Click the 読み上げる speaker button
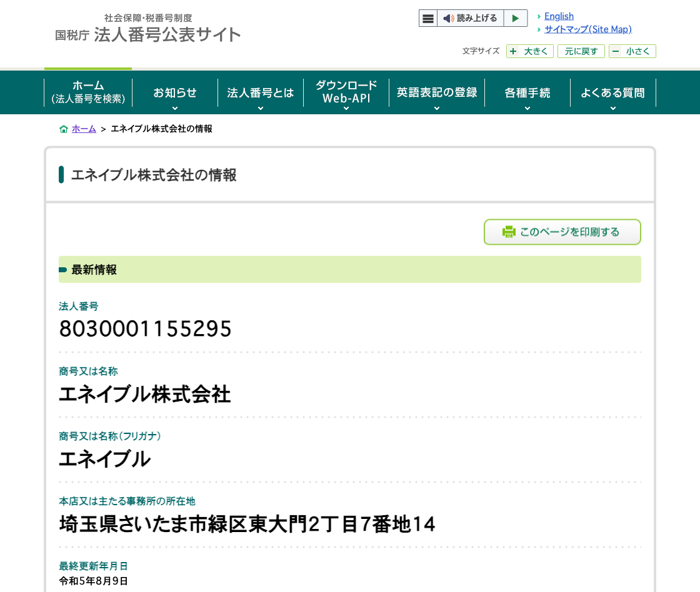Screen dimensions: 700x592 coord(470,18)
